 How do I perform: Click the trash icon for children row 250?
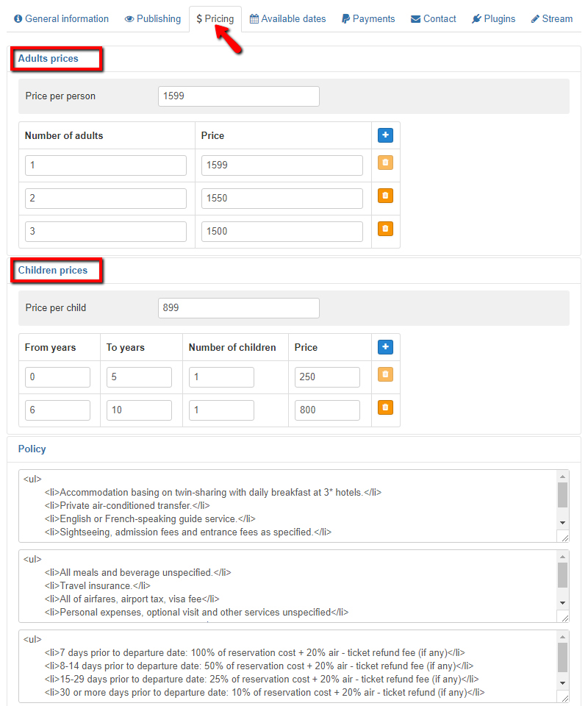(x=386, y=374)
